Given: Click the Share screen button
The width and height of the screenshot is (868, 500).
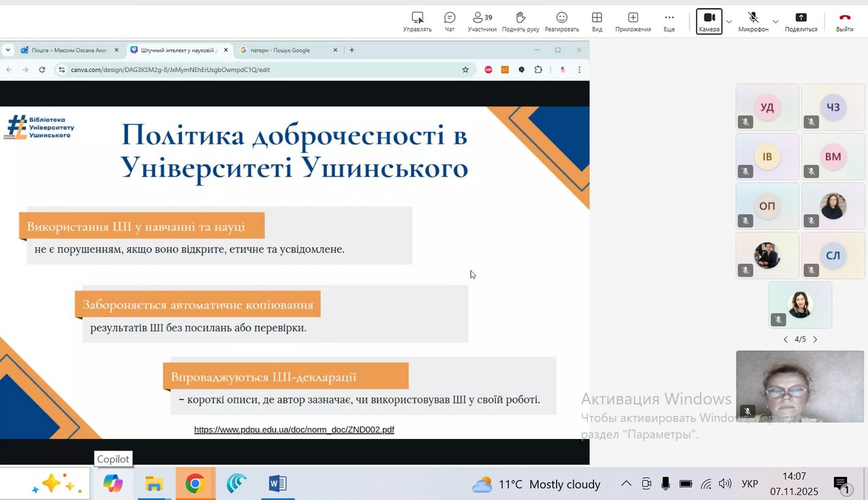Looking at the screenshot, I should pos(801,21).
